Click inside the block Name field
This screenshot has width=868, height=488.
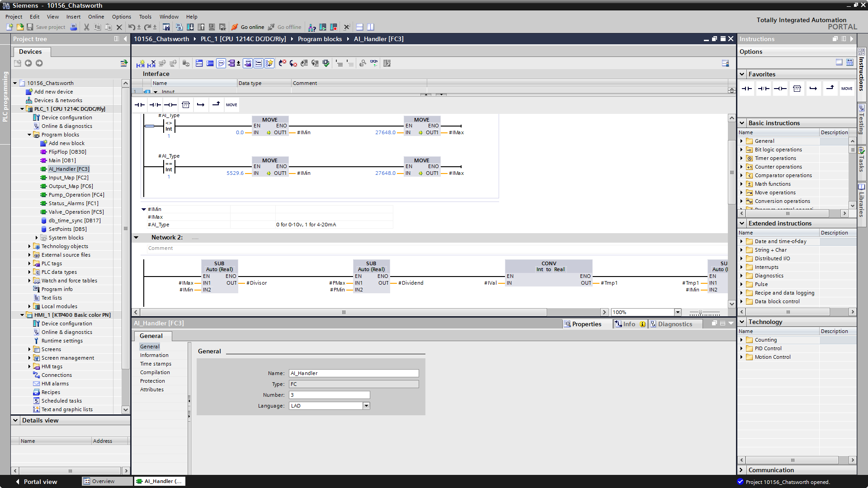point(353,373)
